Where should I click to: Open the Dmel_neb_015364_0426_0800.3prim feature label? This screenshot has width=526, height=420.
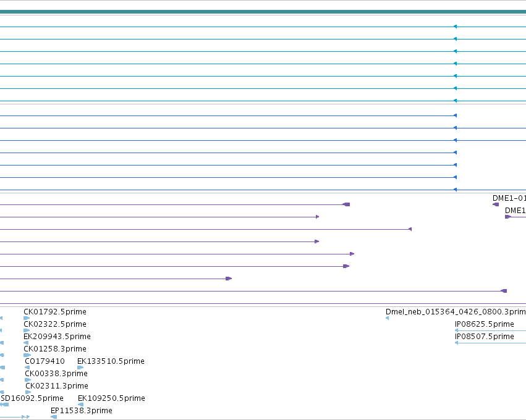tap(456, 312)
